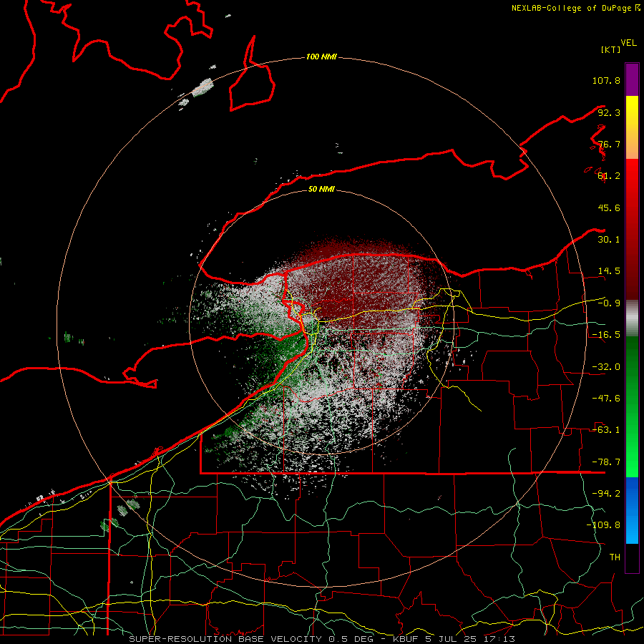
Task: Click the 76.7 legend value
Action: click(x=609, y=144)
